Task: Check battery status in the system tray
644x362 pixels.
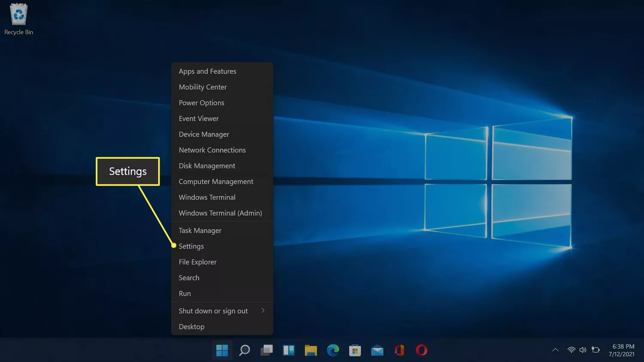Action: coord(596,350)
